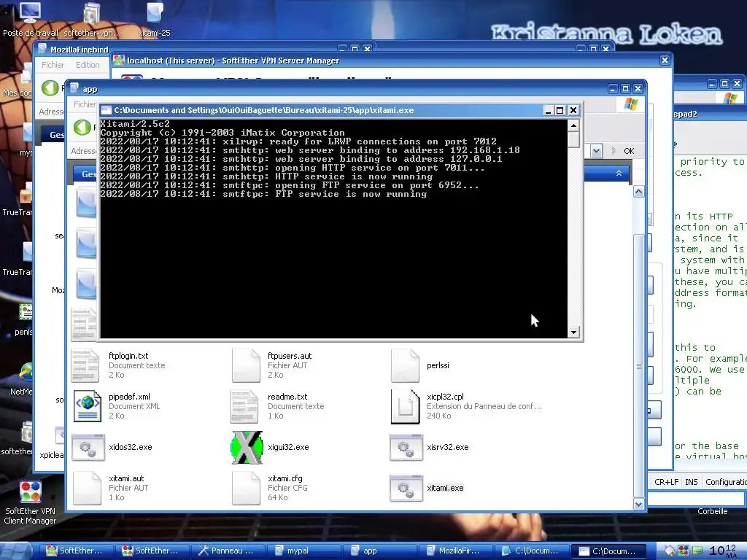Image resolution: width=747 pixels, height=560 pixels.
Task: Click the taskbar clock
Action: pos(723,551)
